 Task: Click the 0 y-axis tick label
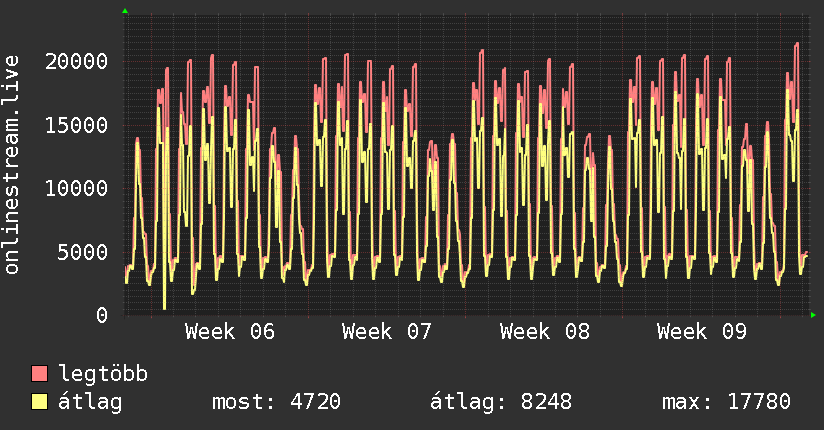(x=102, y=315)
